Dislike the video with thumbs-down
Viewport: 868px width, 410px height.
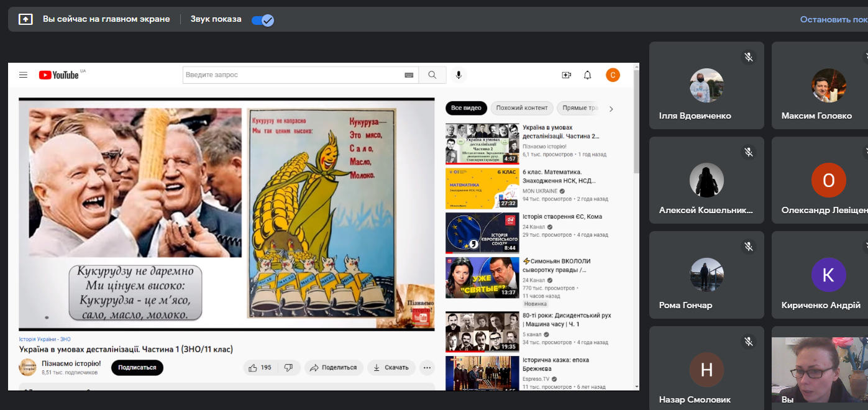288,368
